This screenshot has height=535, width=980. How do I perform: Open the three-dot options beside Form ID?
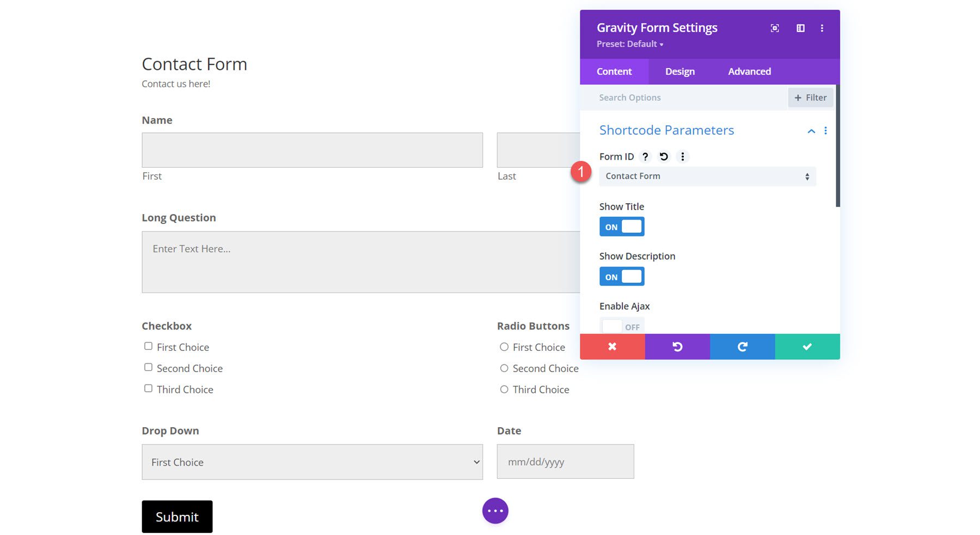click(x=682, y=156)
